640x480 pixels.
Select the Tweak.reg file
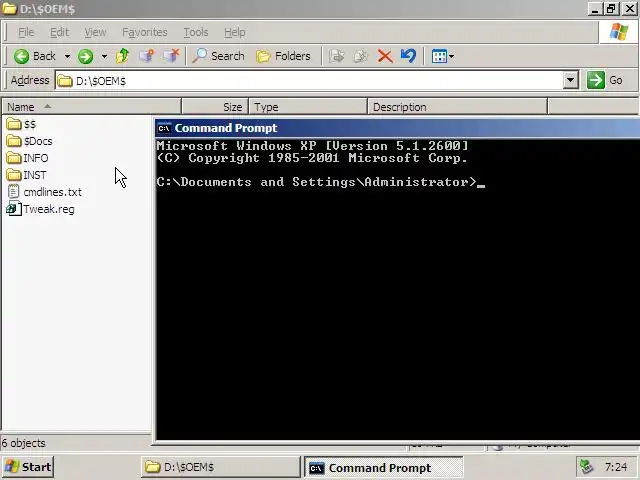(x=40, y=209)
